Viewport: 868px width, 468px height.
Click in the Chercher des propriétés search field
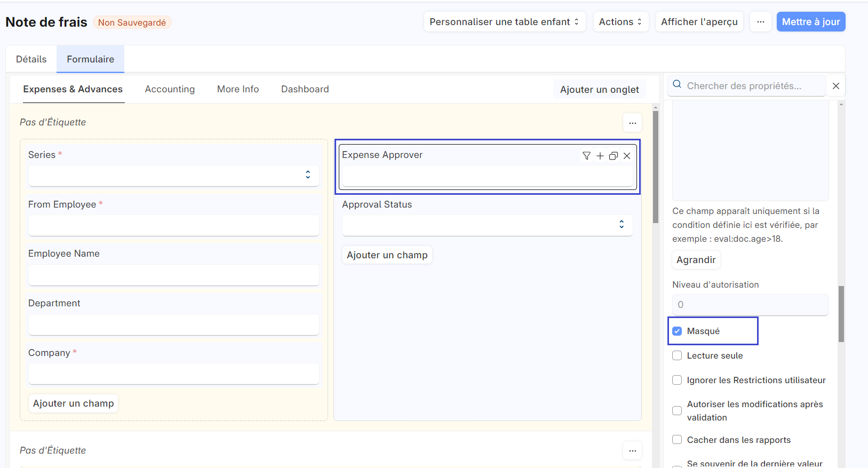tap(752, 86)
